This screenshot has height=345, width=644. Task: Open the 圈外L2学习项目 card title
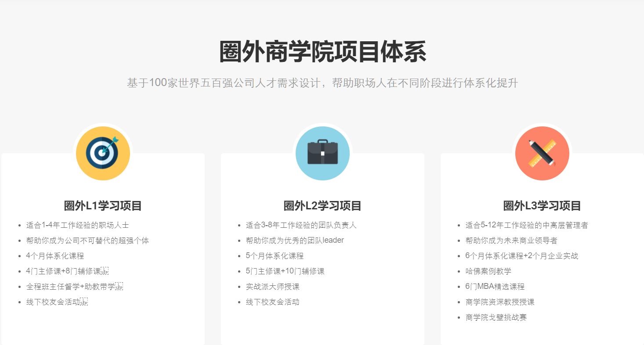(322, 205)
